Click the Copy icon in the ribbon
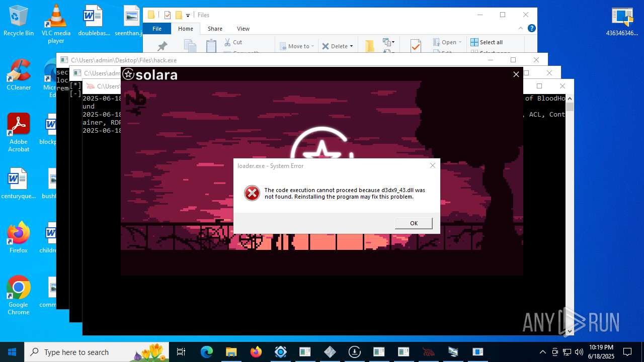 190,46
